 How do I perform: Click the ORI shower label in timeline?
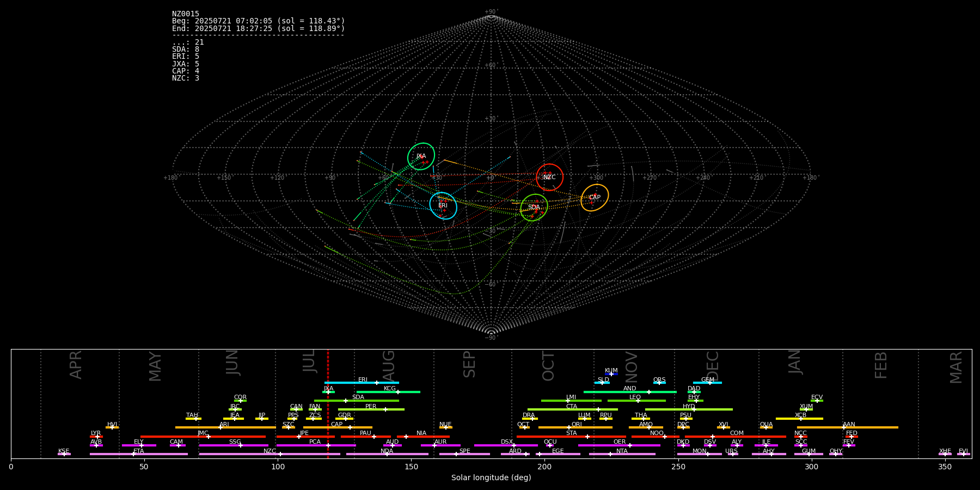click(577, 425)
